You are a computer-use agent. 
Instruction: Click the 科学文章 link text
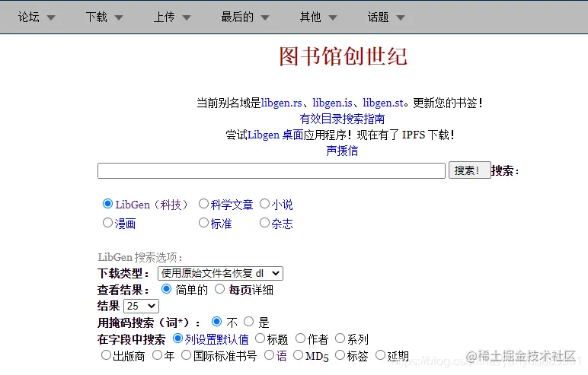pos(232,205)
